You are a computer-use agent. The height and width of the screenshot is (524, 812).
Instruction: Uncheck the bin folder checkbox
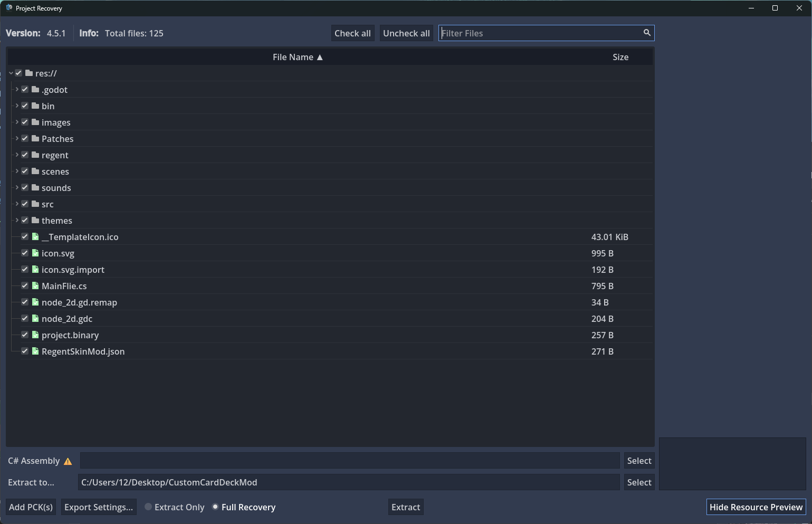[25, 106]
